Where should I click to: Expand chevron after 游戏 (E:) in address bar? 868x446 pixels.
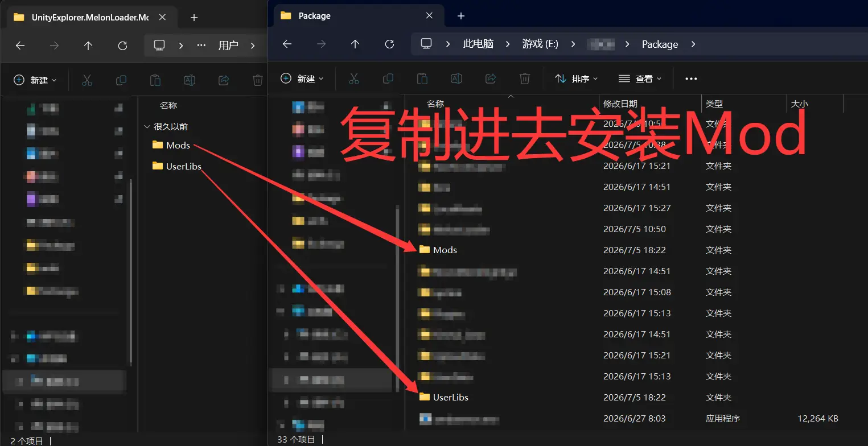tap(573, 44)
